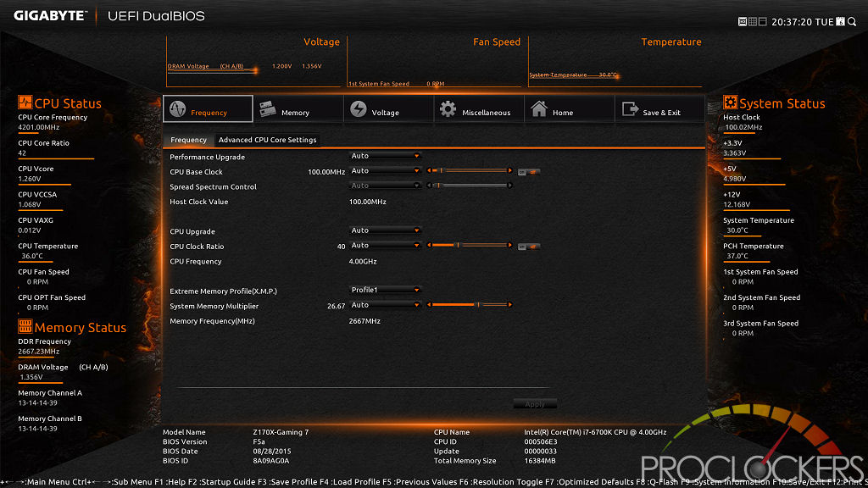Toggle CPU Clock Ratio on/off switch
Screen dimensions: 868x488
(x=529, y=247)
